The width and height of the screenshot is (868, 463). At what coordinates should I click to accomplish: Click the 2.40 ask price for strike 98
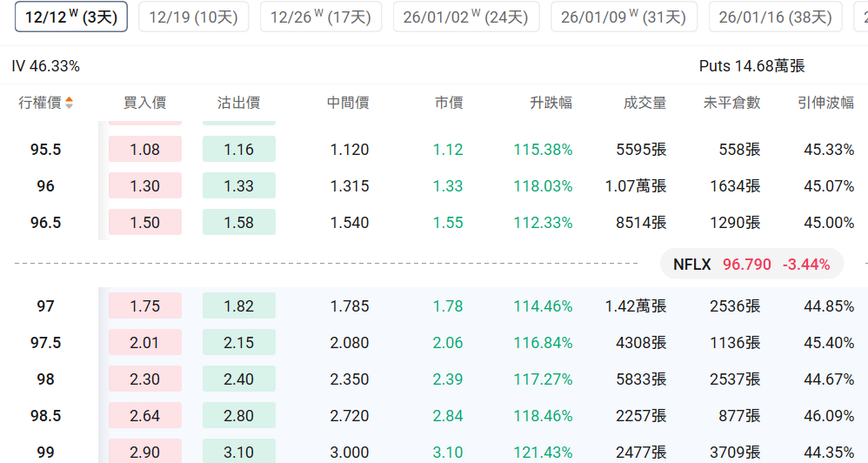click(238, 379)
